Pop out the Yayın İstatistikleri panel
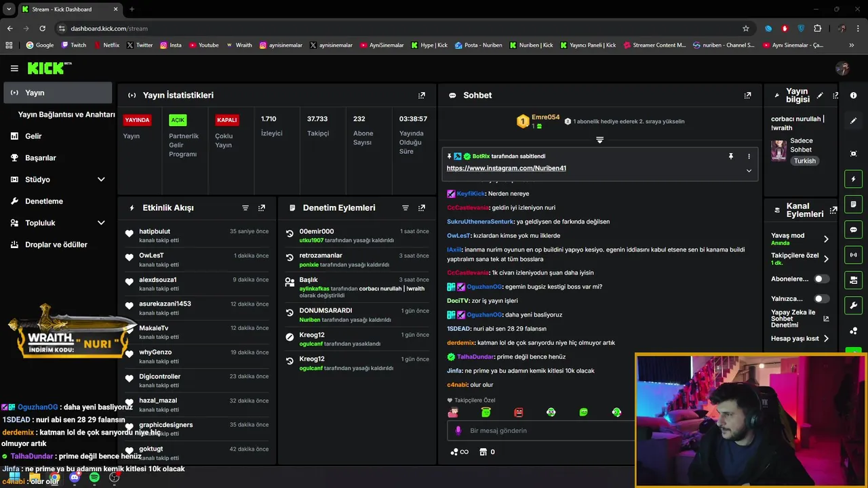Viewport: 868px width, 488px height. tap(422, 96)
